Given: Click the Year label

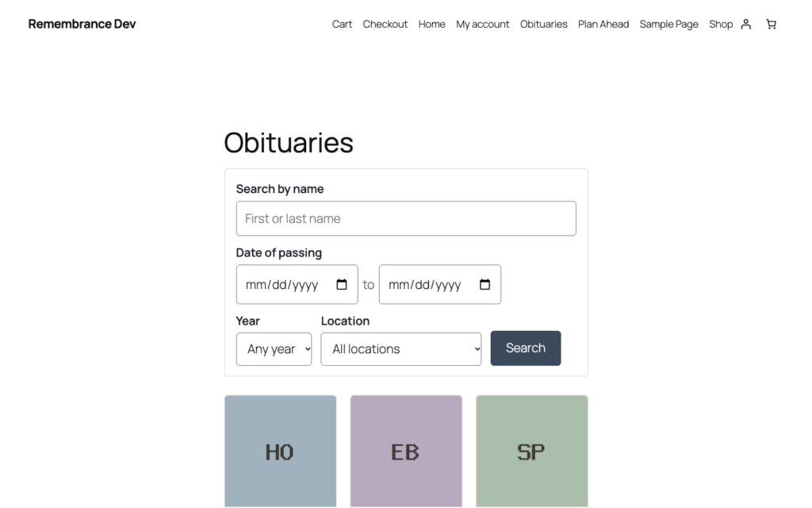Looking at the screenshot, I should 247,321.
